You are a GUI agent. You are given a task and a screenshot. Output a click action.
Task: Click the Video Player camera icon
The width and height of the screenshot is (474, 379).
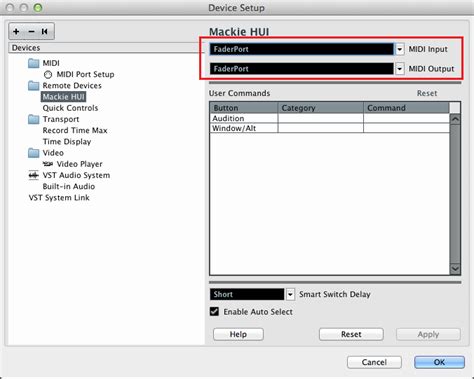(x=48, y=164)
